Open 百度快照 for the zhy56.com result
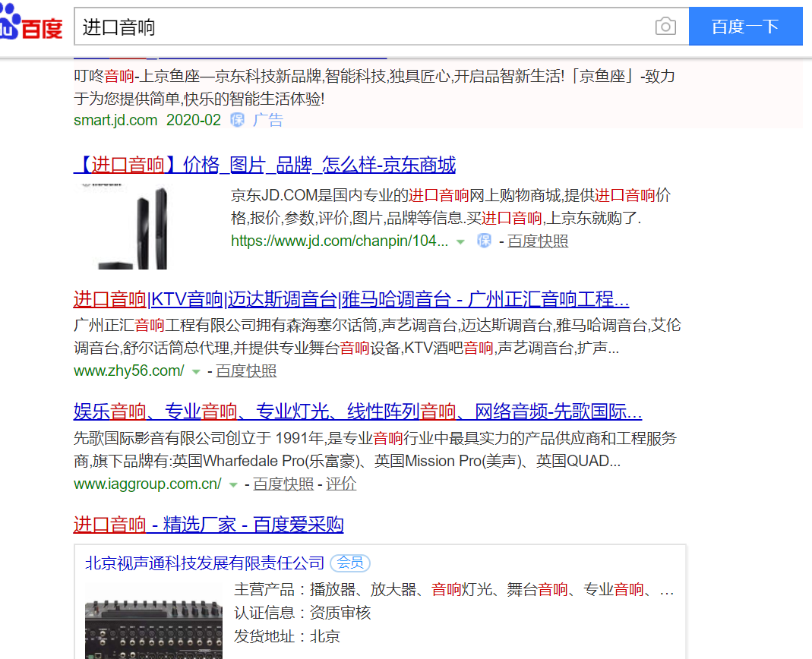Image resolution: width=812 pixels, height=659 pixels. click(246, 370)
